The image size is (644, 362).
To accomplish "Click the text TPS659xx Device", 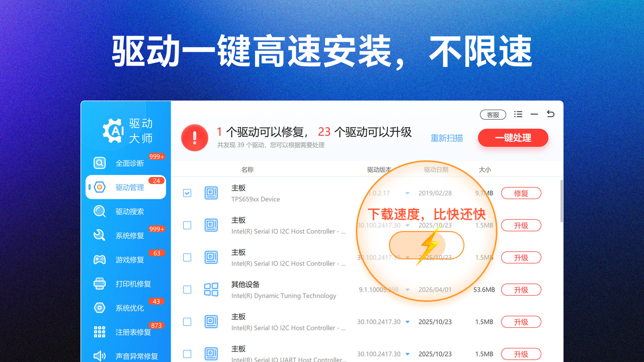I will (x=256, y=199).
